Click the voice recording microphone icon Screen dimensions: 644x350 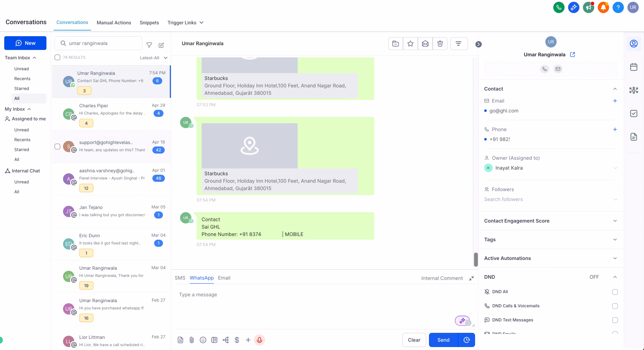[259, 340]
